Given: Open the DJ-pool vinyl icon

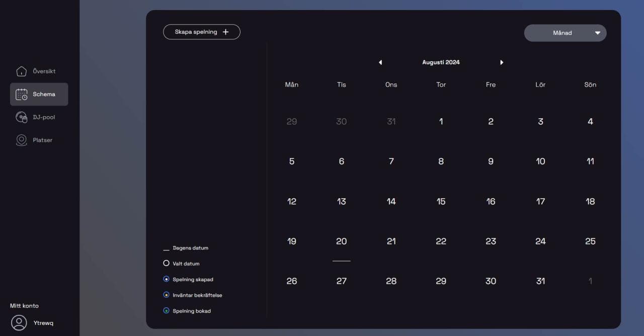Looking at the screenshot, I should coord(22,117).
